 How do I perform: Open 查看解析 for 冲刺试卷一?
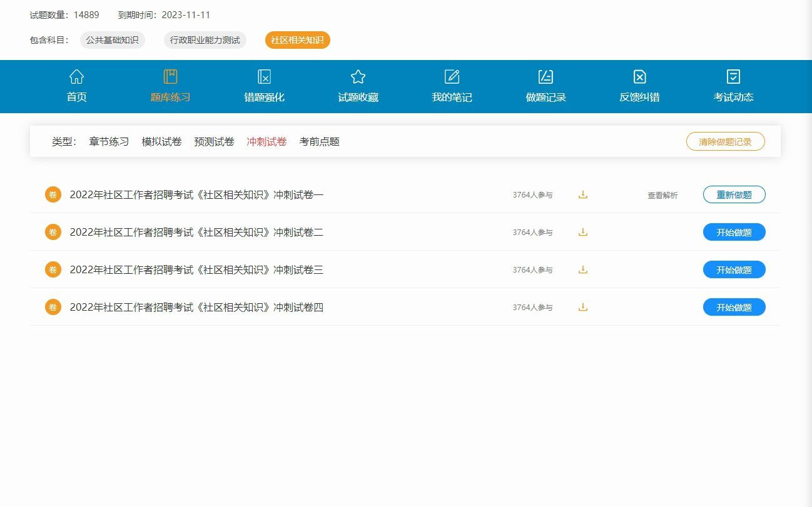click(662, 195)
